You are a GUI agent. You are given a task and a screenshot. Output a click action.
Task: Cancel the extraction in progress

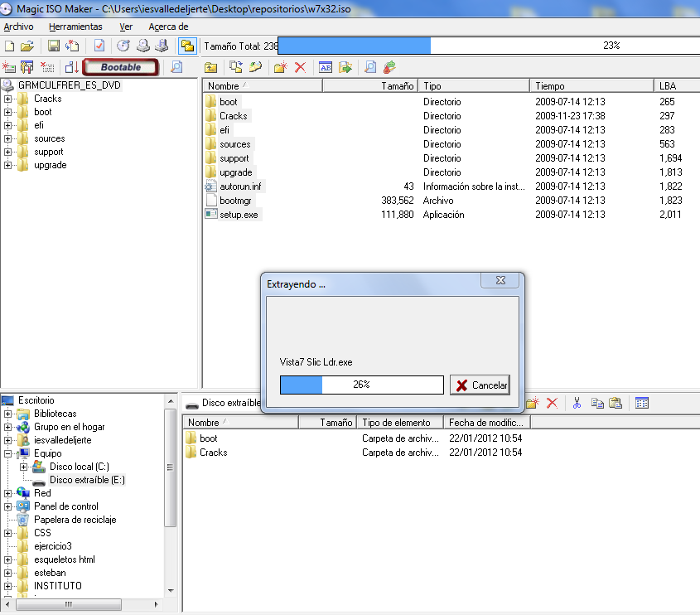480,385
